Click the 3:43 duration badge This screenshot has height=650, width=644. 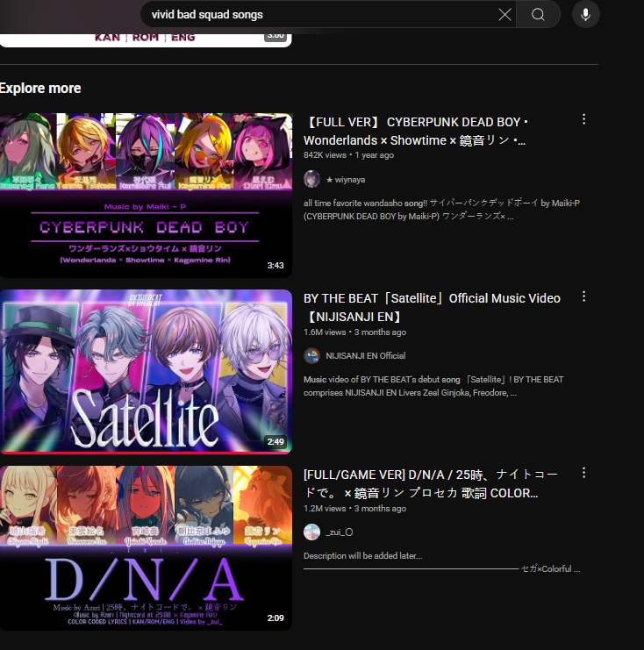click(x=275, y=265)
